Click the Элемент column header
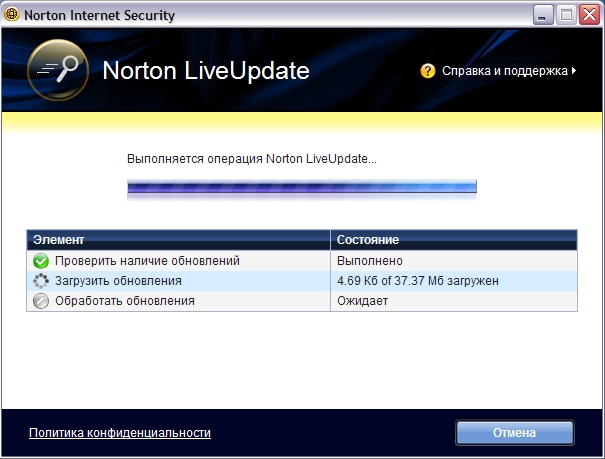The width and height of the screenshot is (605, 459). (179, 240)
